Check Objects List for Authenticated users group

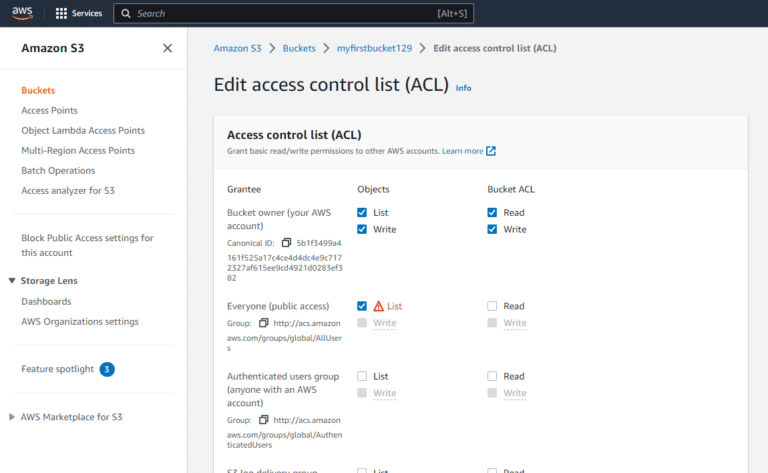[362, 376]
